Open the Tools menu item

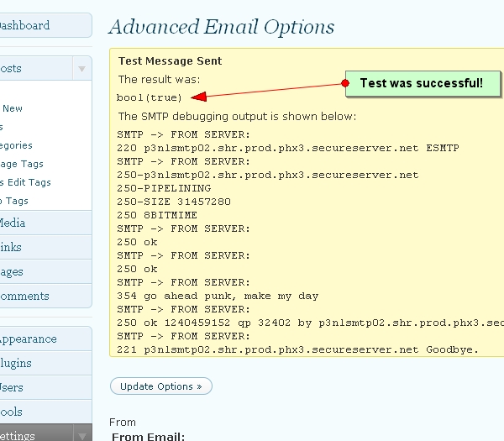(x=12, y=412)
